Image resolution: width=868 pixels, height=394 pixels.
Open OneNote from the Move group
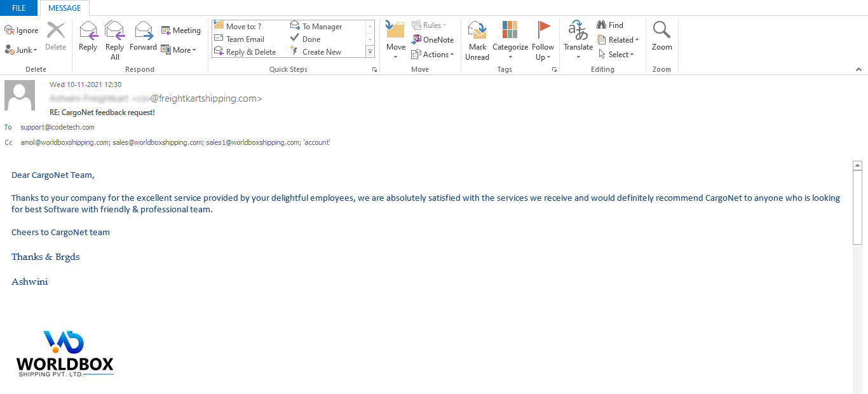433,39
